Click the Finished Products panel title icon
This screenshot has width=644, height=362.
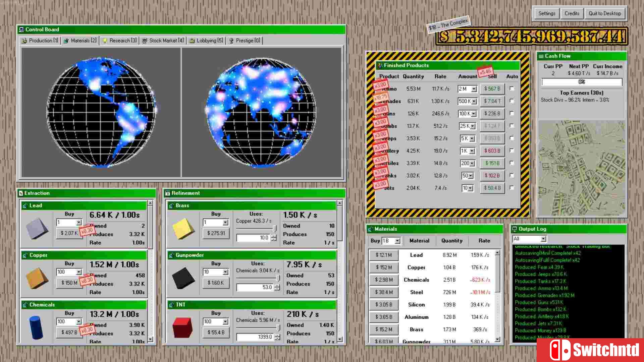click(x=380, y=65)
